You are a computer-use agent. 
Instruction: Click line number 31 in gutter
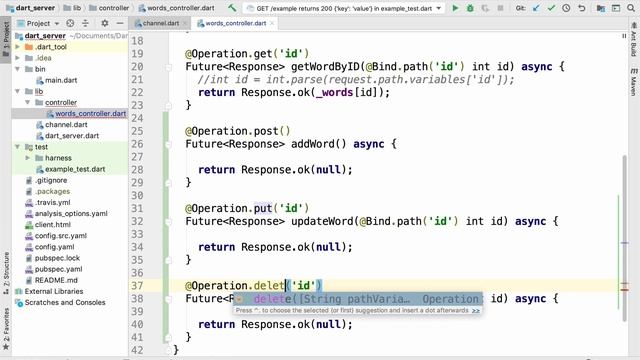click(137, 209)
